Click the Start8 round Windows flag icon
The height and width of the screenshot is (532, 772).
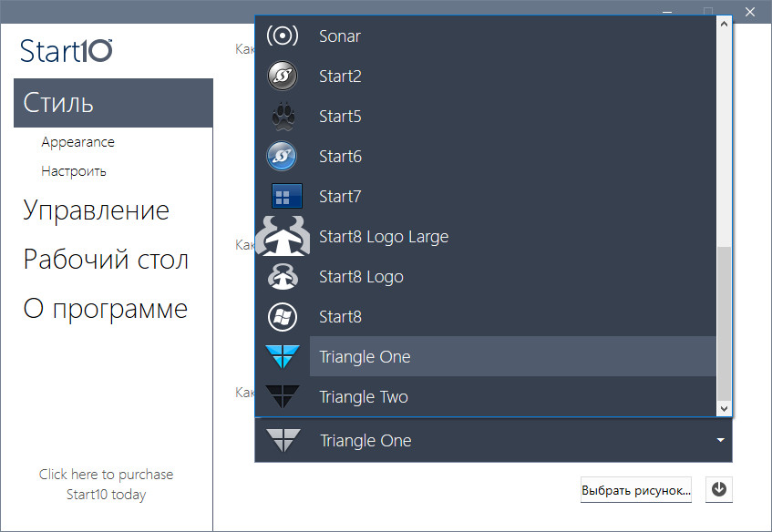point(283,316)
